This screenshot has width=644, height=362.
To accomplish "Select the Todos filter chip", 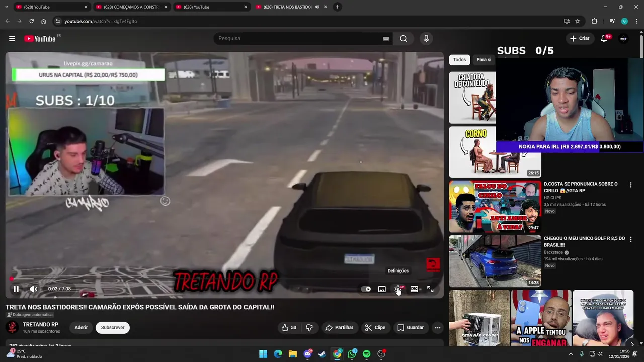I will click(x=459, y=60).
